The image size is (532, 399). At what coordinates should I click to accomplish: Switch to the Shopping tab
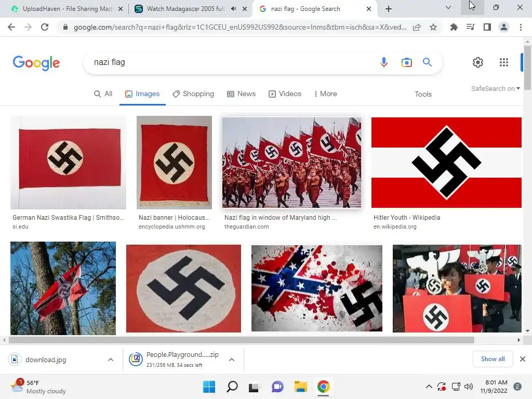[x=193, y=94]
